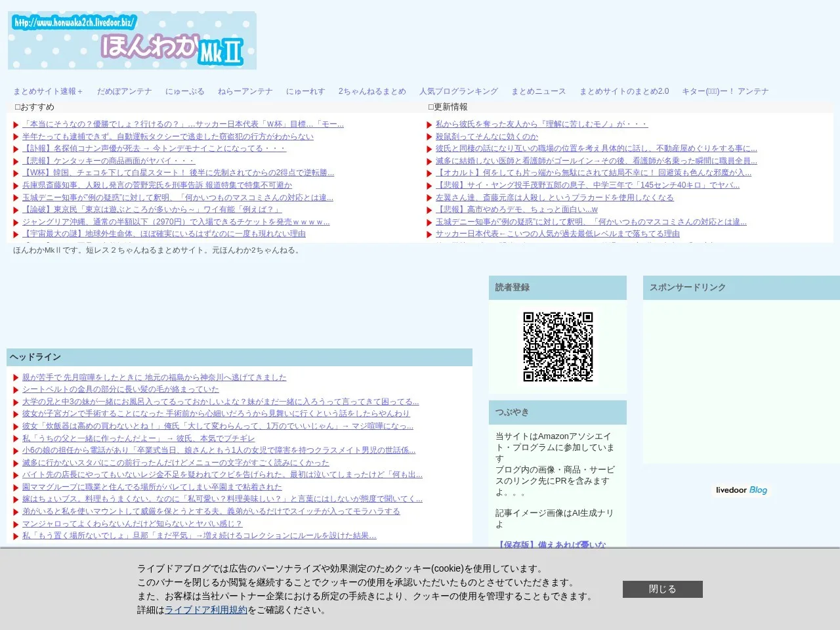Open 【保存版】備えあれば憂いなし link

[x=551, y=545]
